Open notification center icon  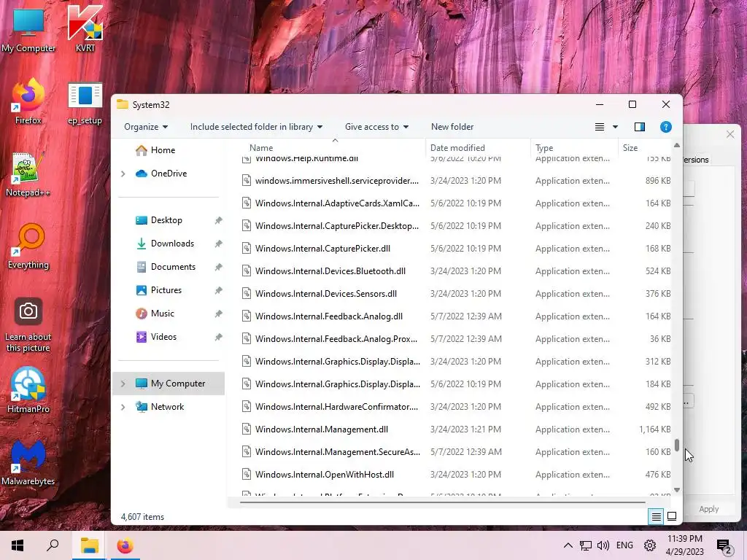click(x=724, y=547)
